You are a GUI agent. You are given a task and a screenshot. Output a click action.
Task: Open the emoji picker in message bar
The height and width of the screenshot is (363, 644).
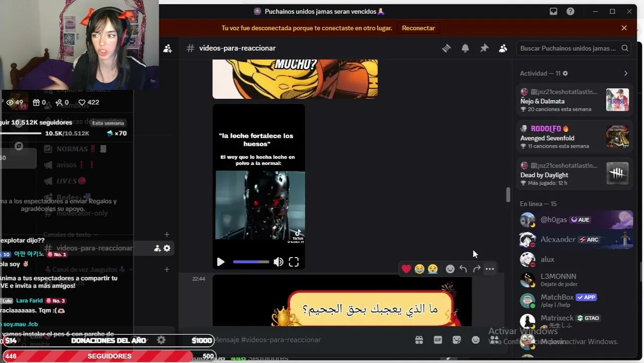click(476, 340)
